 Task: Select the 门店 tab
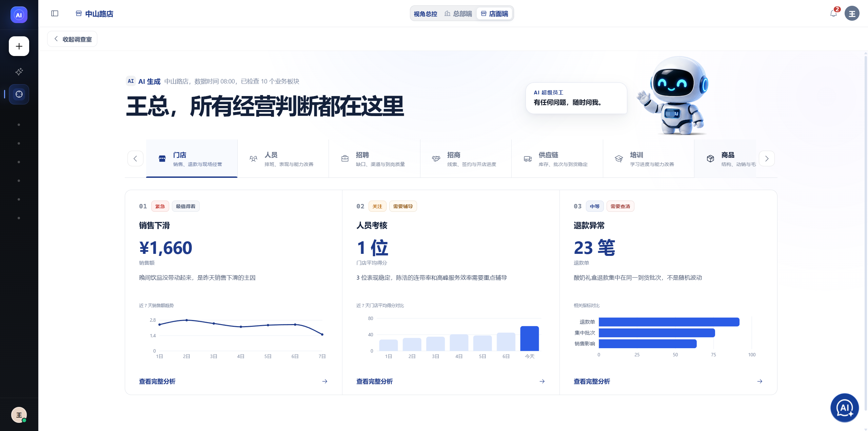pyautogui.click(x=192, y=158)
